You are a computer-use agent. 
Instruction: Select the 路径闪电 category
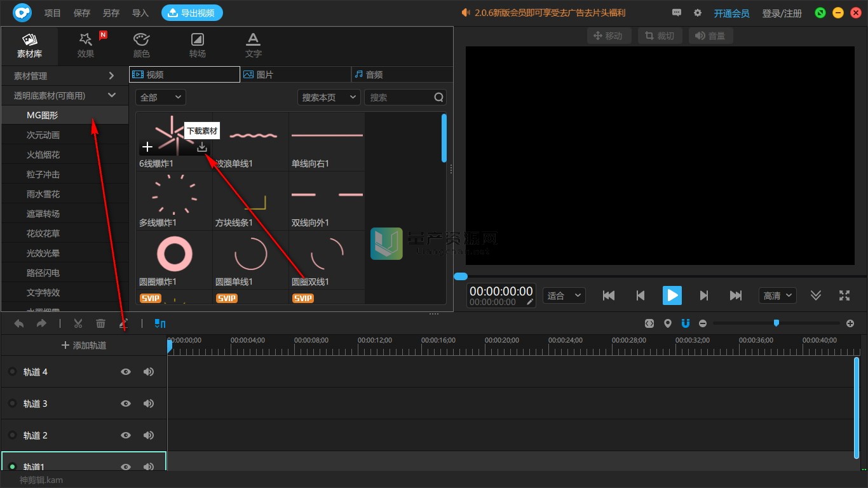click(x=65, y=273)
